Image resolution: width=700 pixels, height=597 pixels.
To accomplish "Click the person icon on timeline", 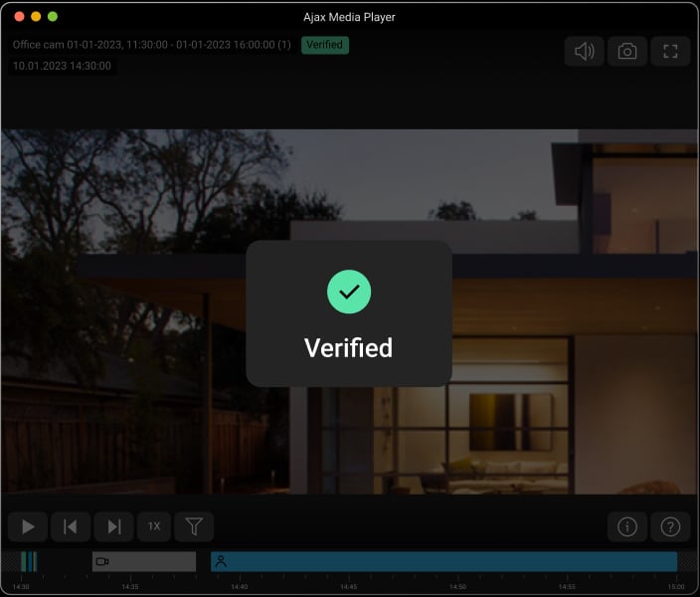I will pos(221,561).
